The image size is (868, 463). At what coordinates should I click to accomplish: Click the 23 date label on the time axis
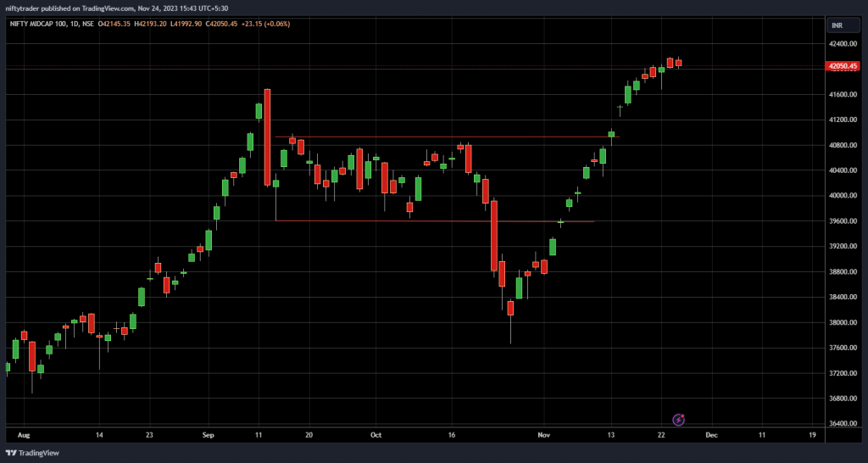click(x=149, y=435)
